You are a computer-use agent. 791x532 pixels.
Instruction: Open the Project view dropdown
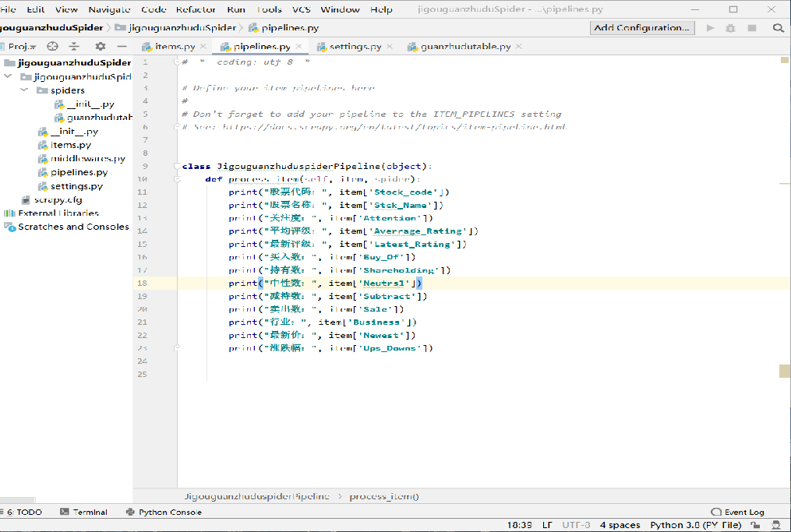(22, 47)
